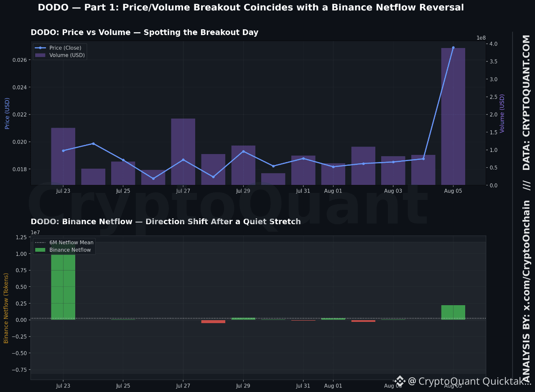This screenshot has width=535, height=392.
Task: Click 'Aug 01' under the price chart
Action: tap(333, 191)
